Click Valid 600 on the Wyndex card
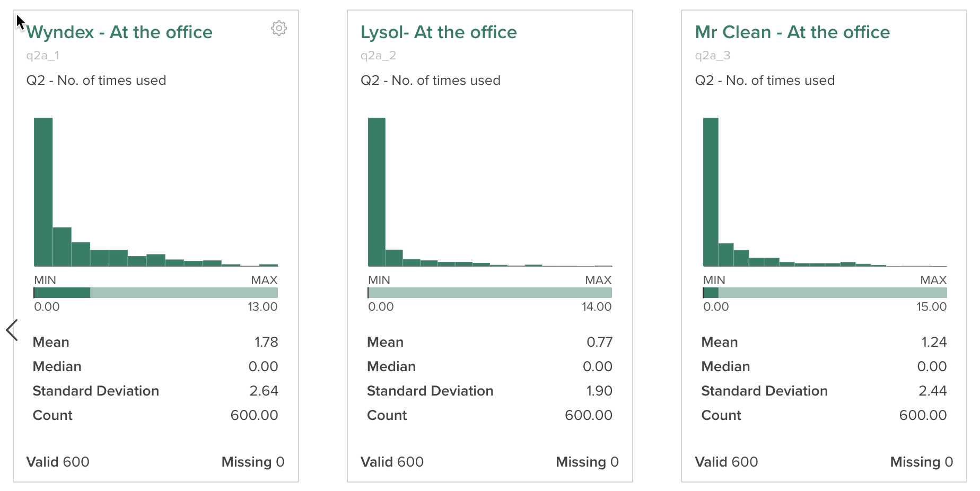Image resolution: width=980 pixels, height=491 pixels. click(58, 462)
